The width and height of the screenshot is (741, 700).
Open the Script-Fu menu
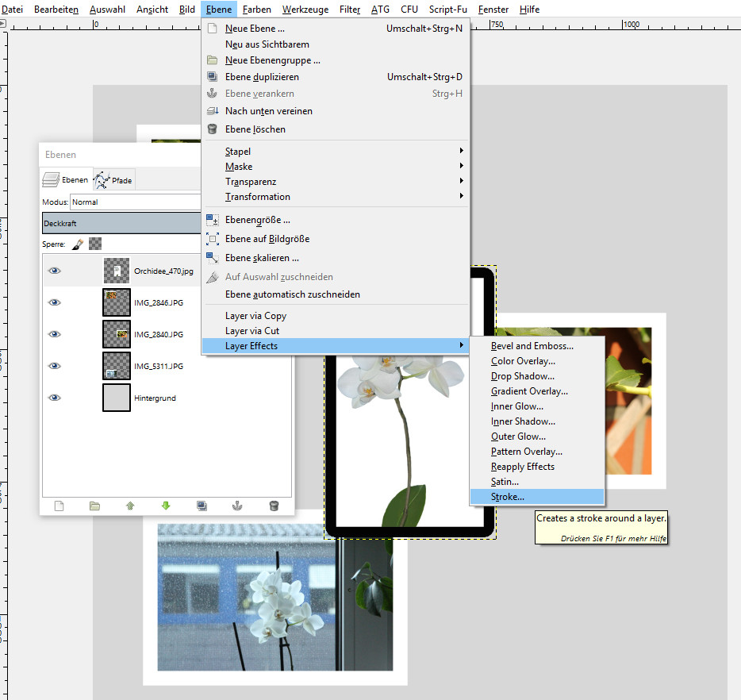[448, 10]
